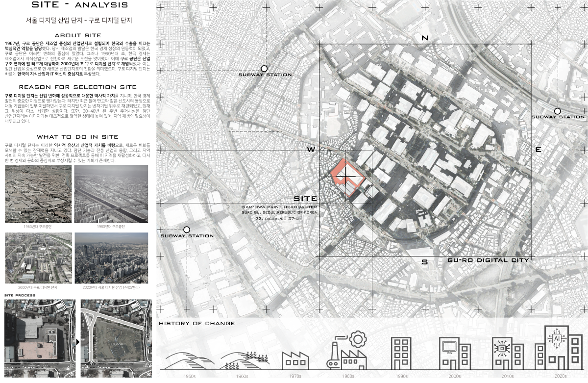Open the 1980s hazy aerial river photo
Screen dimensions: 588x383
(x=111, y=194)
